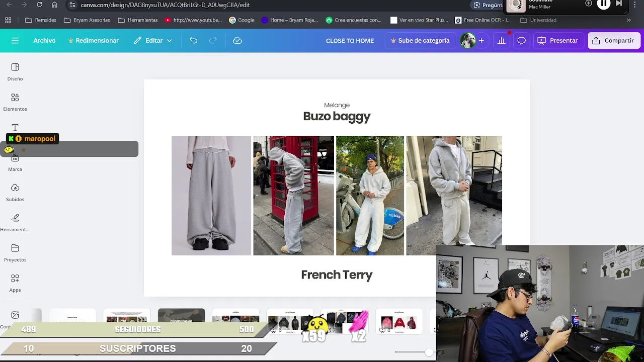This screenshot has width=644, height=362.
Task: Open the Bryam Asesorias bookmark folder
Action: coord(87,20)
